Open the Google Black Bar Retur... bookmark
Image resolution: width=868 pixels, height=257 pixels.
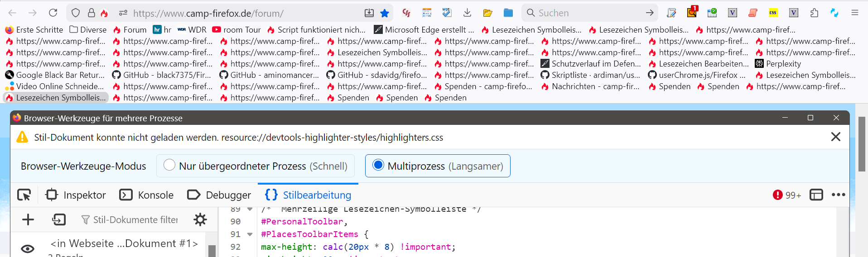click(x=55, y=75)
